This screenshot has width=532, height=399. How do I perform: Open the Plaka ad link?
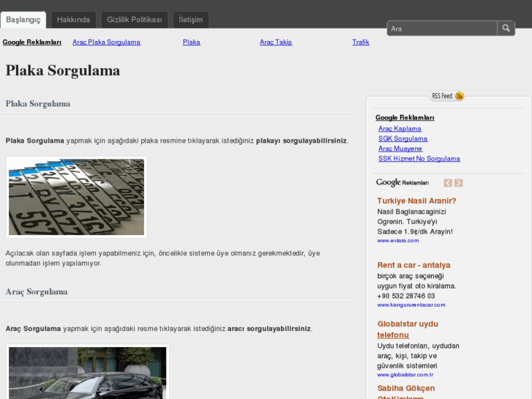[191, 42]
